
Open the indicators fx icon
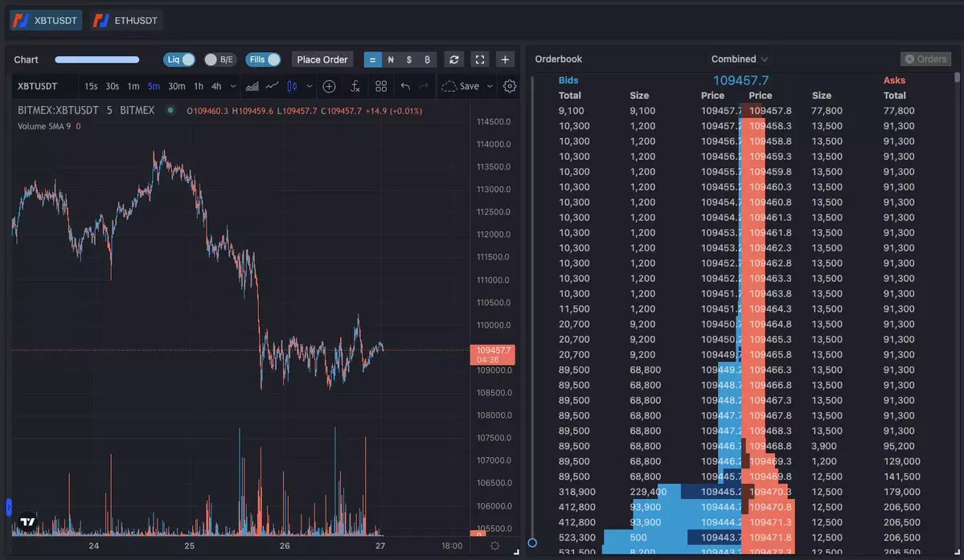pyautogui.click(x=355, y=86)
